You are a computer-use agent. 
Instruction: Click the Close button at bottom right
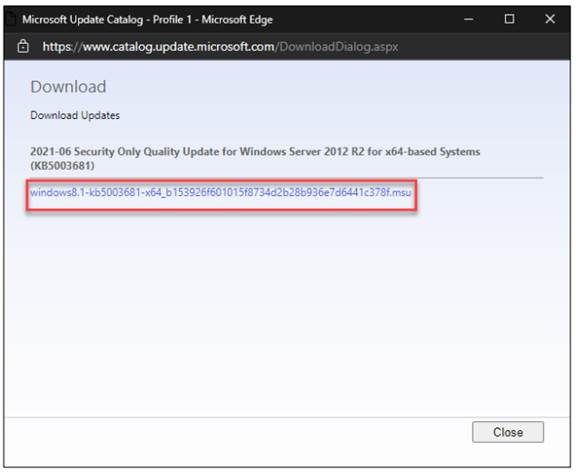point(508,432)
